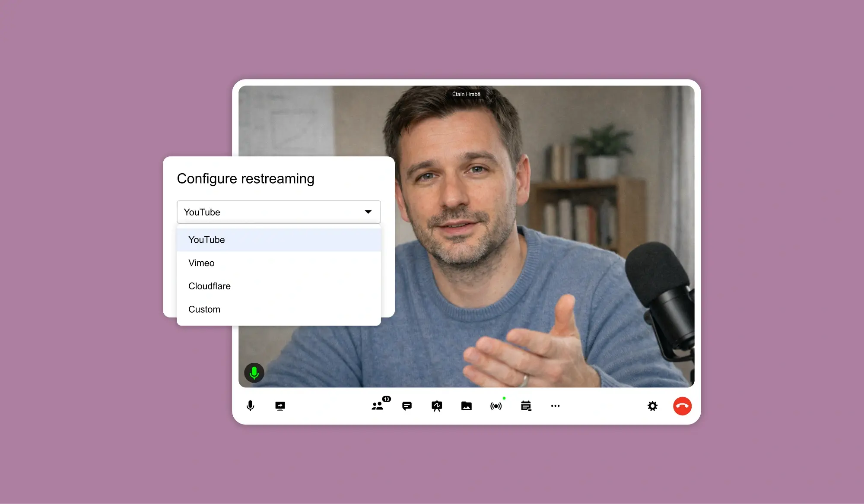
Task: Choose the Custom restreaming option
Action: click(204, 309)
